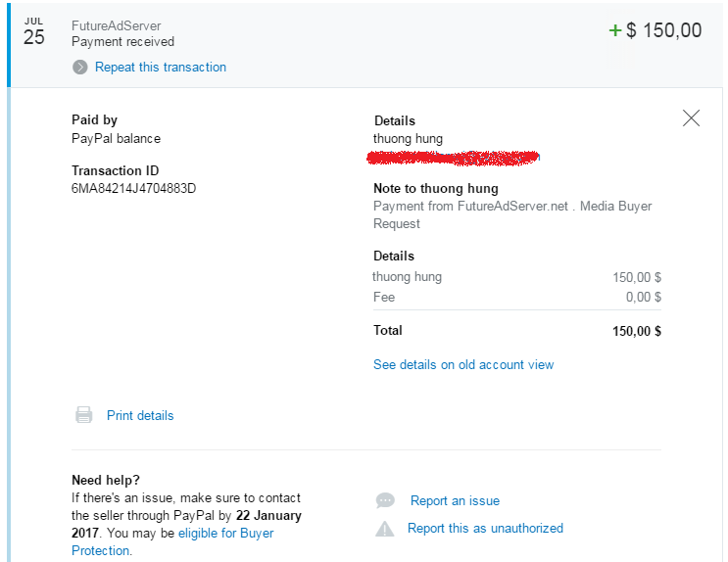728x562 pixels.
Task: Open the Report an issue link
Action: tap(455, 500)
